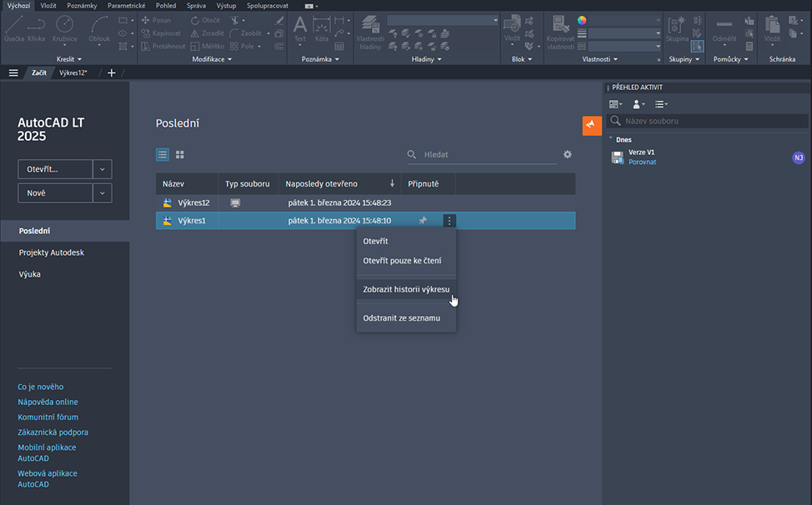This screenshot has height=505, width=812.
Task: Choose Otevřít pouze ke čtení
Action: [407, 261]
